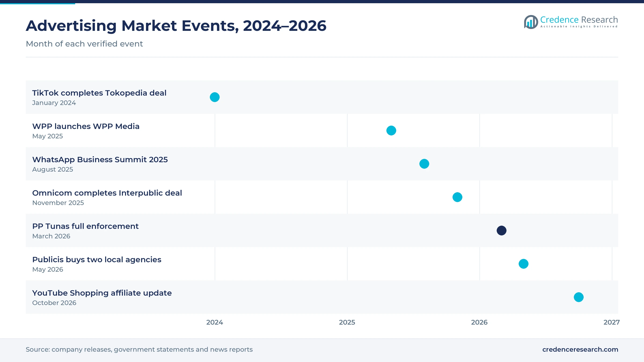
Task: Click the 'March 2026' date text
Action: (51, 236)
